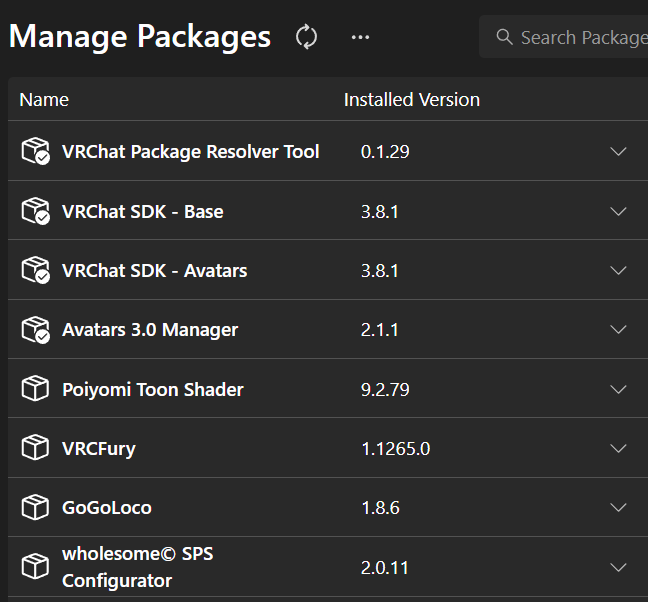Image resolution: width=648 pixels, height=602 pixels.
Task: Expand the VRCFury version dropdown
Action: coord(618,448)
